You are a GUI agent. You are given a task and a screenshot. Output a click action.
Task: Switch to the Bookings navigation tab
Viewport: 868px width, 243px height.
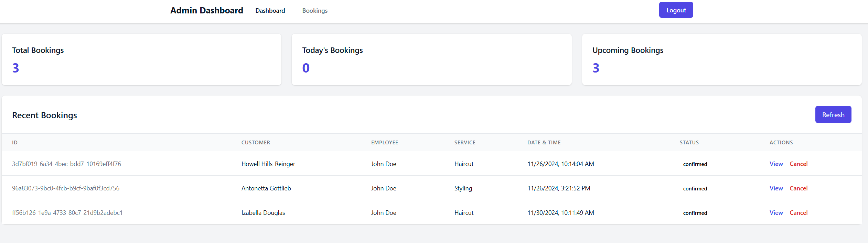click(x=315, y=11)
